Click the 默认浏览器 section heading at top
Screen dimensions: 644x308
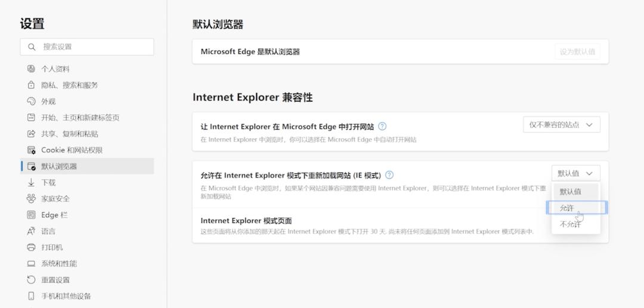(218, 24)
